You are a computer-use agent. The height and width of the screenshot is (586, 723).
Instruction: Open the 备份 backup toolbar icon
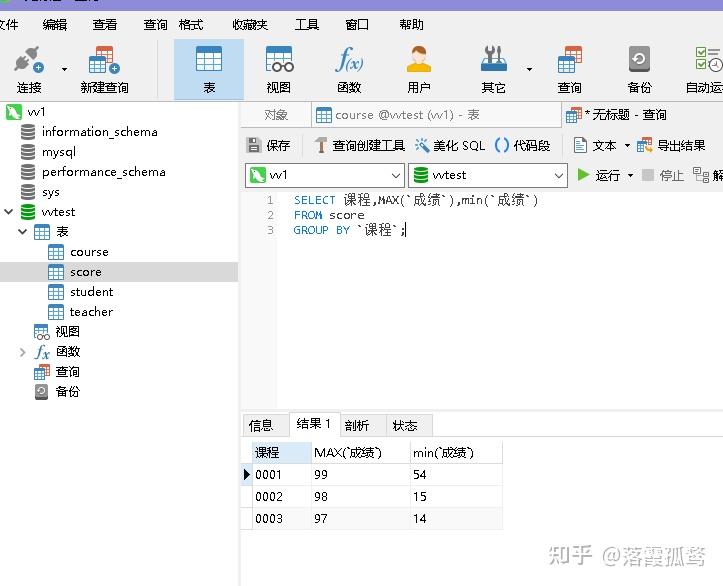640,69
